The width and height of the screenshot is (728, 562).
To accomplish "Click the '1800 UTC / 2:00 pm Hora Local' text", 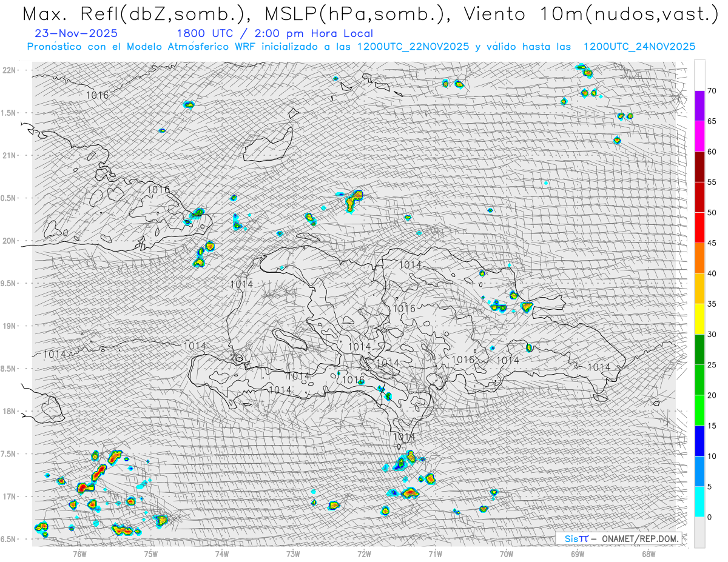I will [x=275, y=33].
